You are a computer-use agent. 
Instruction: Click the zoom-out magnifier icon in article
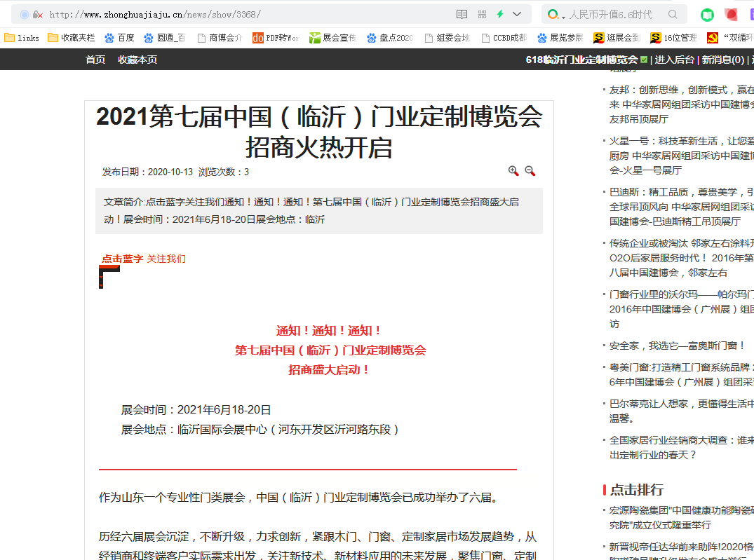click(530, 171)
